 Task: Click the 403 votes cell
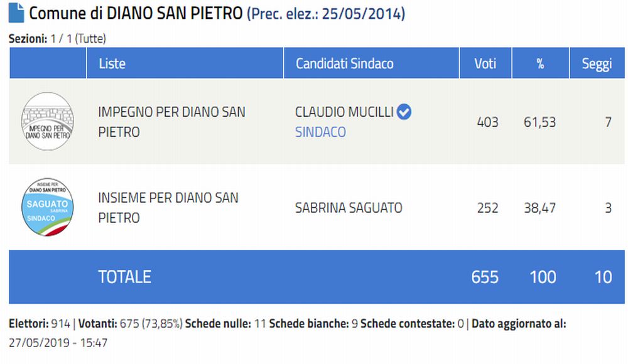[x=487, y=122]
